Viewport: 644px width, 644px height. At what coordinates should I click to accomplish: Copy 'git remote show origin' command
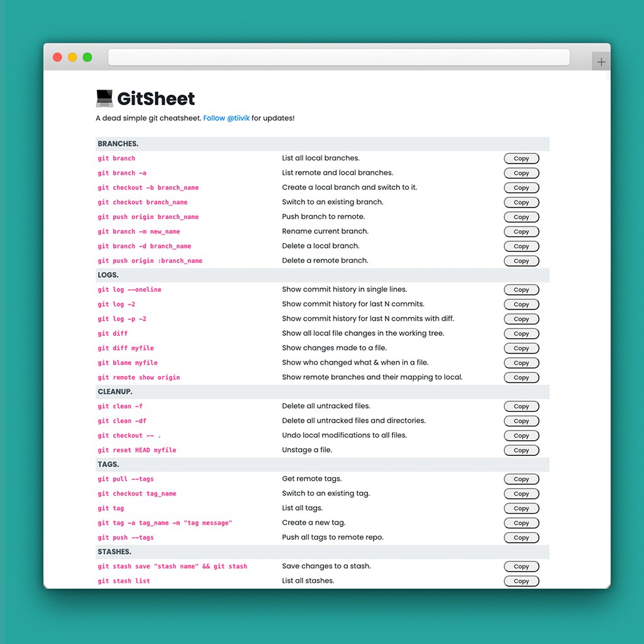[521, 377]
